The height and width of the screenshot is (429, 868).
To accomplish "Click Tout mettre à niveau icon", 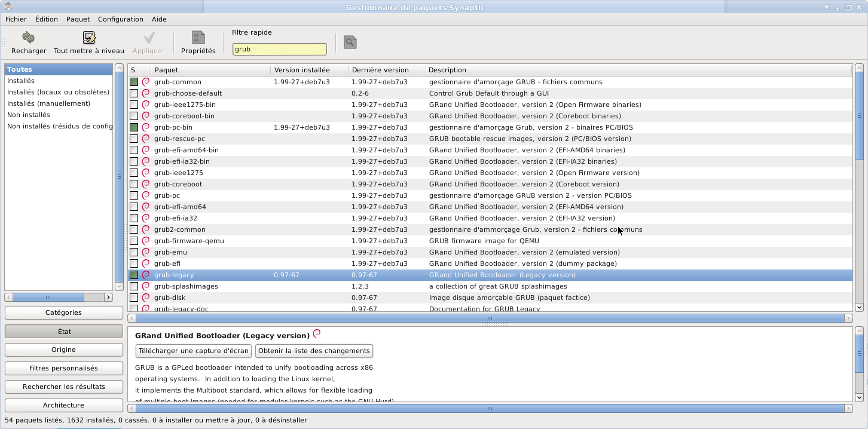I will point(89,38).
